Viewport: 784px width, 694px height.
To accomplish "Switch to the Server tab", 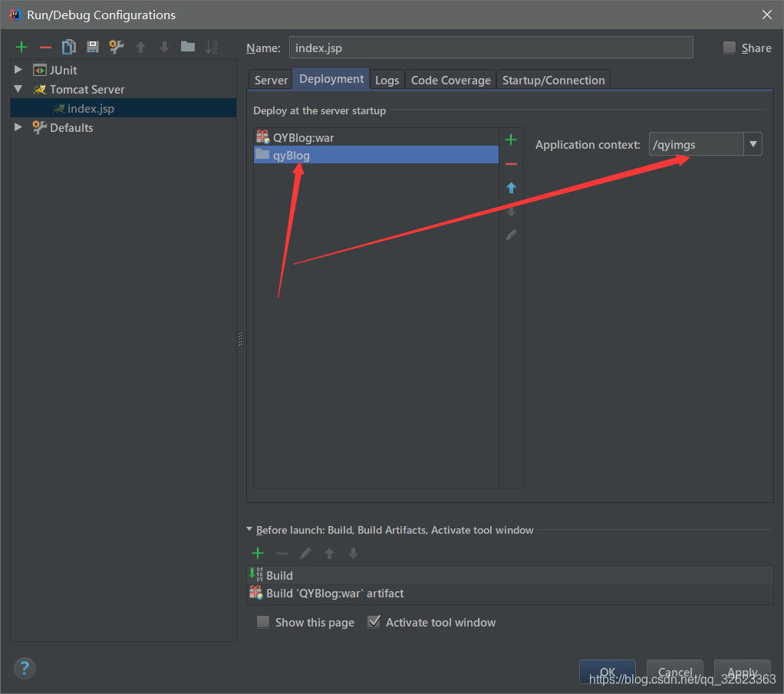I will pyautogui.click(x=271, y=80).
